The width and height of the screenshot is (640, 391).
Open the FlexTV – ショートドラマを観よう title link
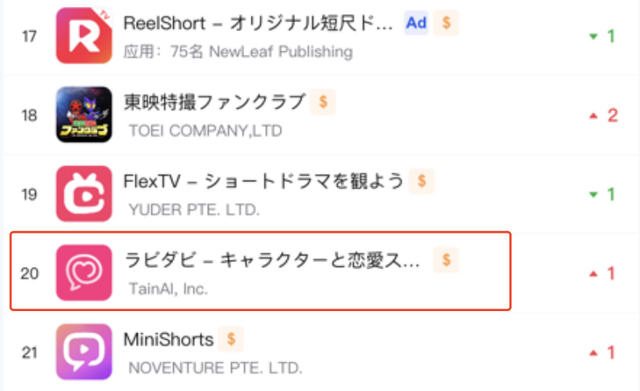pyautogui.click(x=263, y=181)
